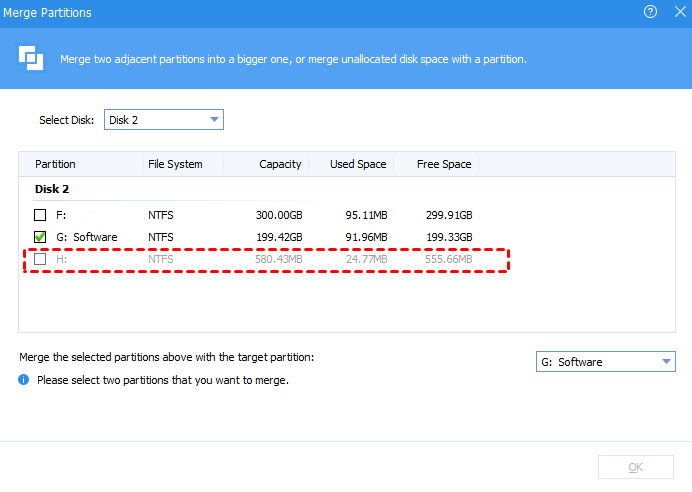
Task: Click the 300.00GB capacity of F: row
Action: [279, 214]
